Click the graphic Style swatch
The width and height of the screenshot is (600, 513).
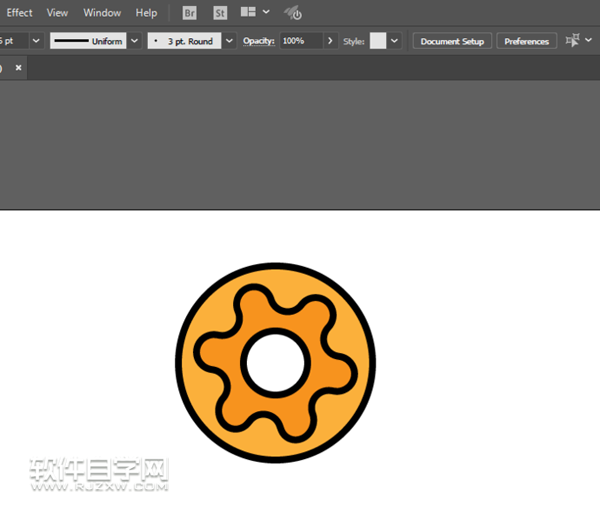click(x=377, y=41)
